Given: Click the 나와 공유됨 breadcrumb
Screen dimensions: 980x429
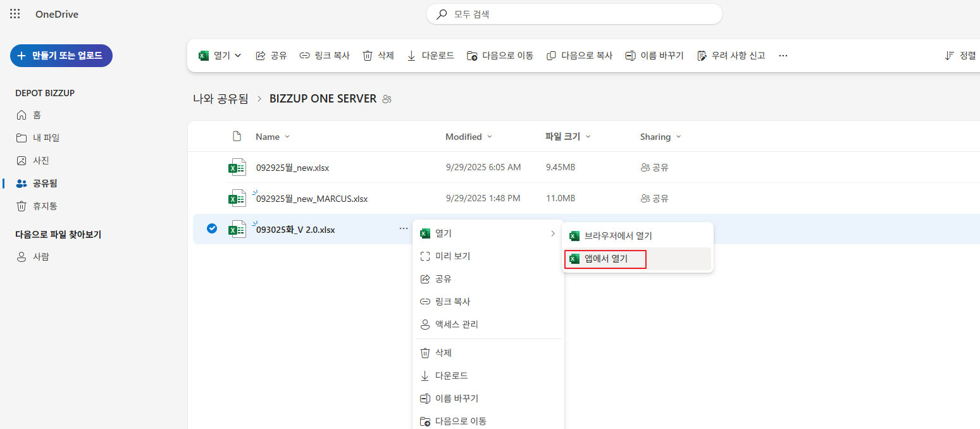Looking at the screenshot, I should click(221, 99).
